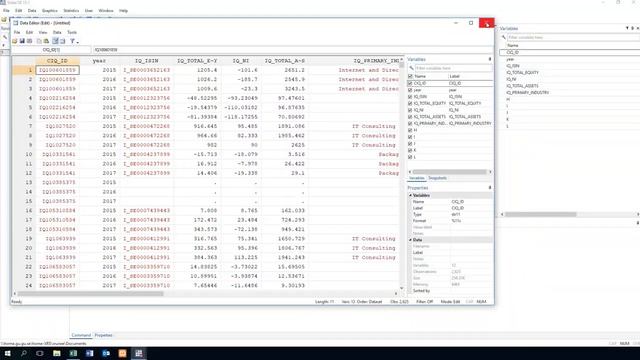Open File Explorer from the taskbar
The height and width of the screenshot is (360, 640).
pyautogui.click(x=57, y=353)
